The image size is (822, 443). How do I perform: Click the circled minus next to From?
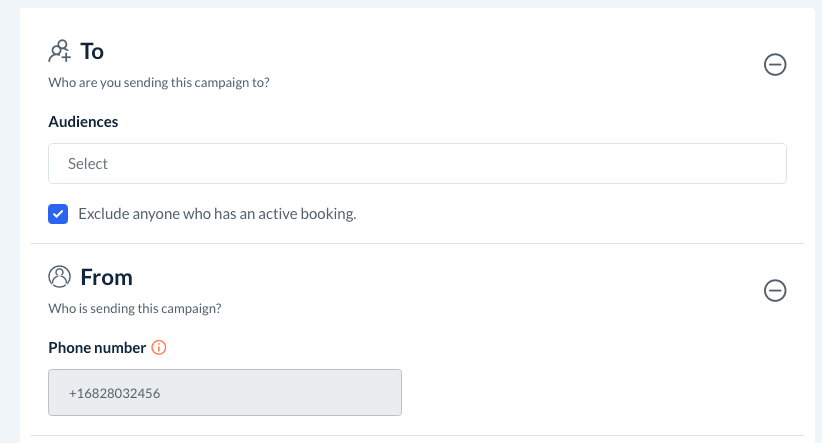pyautogui.click(x=775, y=291)
